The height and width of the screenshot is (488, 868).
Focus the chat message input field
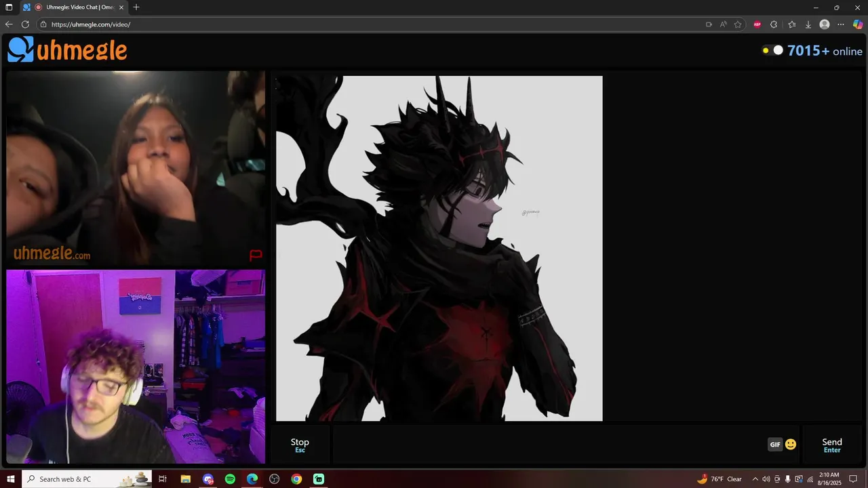549,445
